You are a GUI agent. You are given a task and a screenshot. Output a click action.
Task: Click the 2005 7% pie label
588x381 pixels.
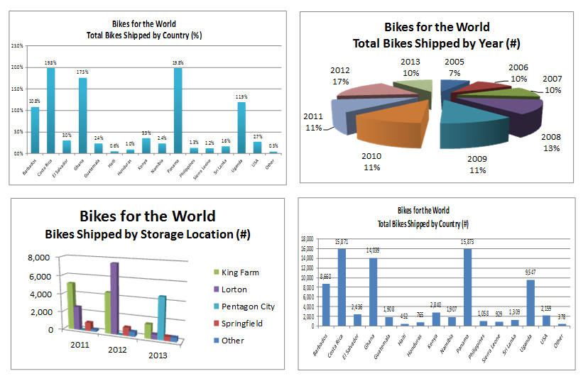click(454, 67)
